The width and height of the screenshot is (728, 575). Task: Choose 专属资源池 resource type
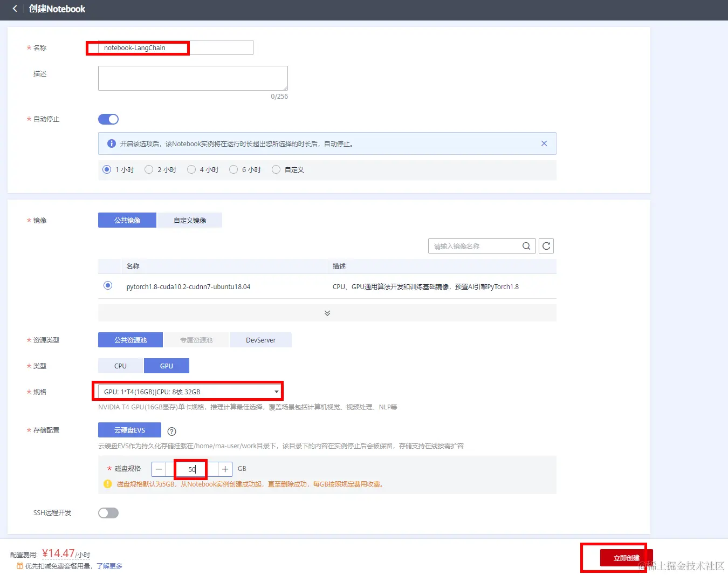coord(196,340)
